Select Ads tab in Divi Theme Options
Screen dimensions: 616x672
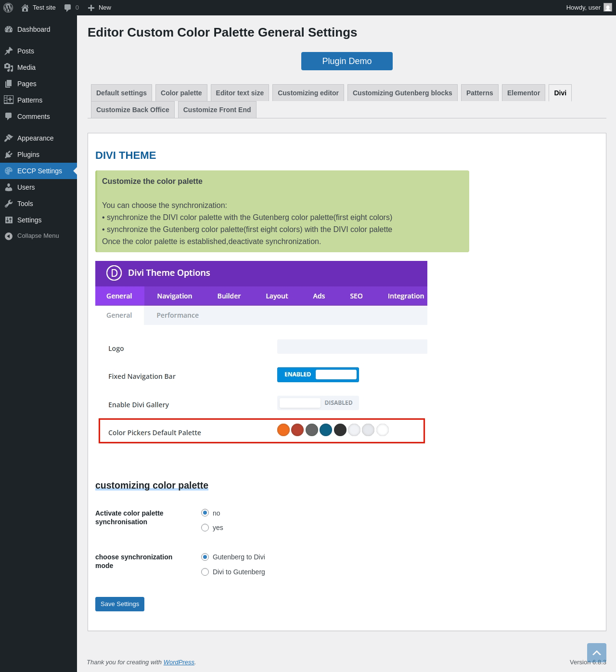tap(319, 296)
